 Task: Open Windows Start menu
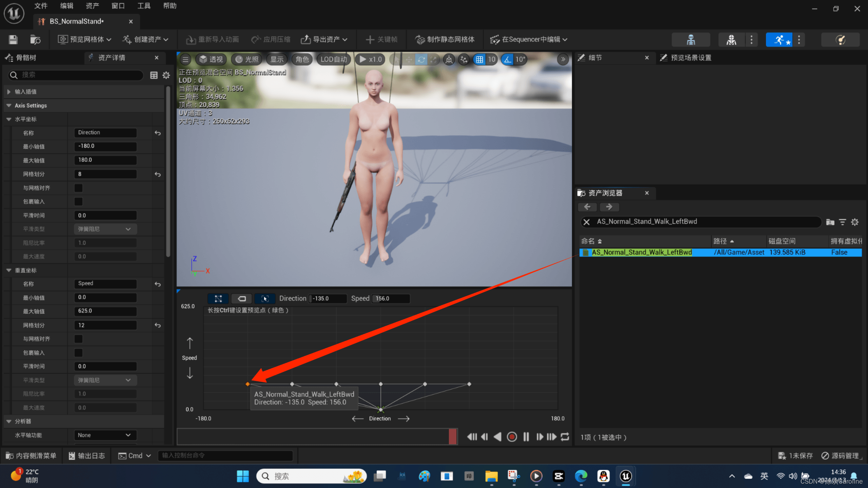click(243, 476)
